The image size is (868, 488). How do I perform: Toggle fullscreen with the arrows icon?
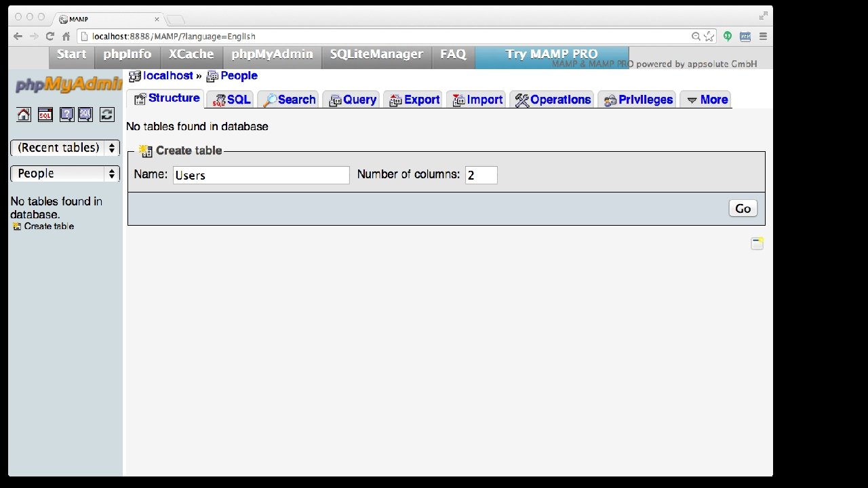coord(764,15)
